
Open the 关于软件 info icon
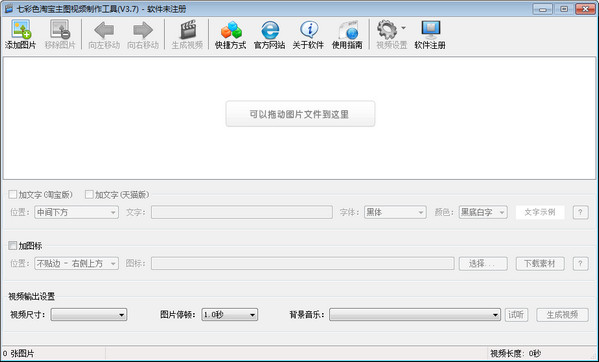click(x=309, y=30)
